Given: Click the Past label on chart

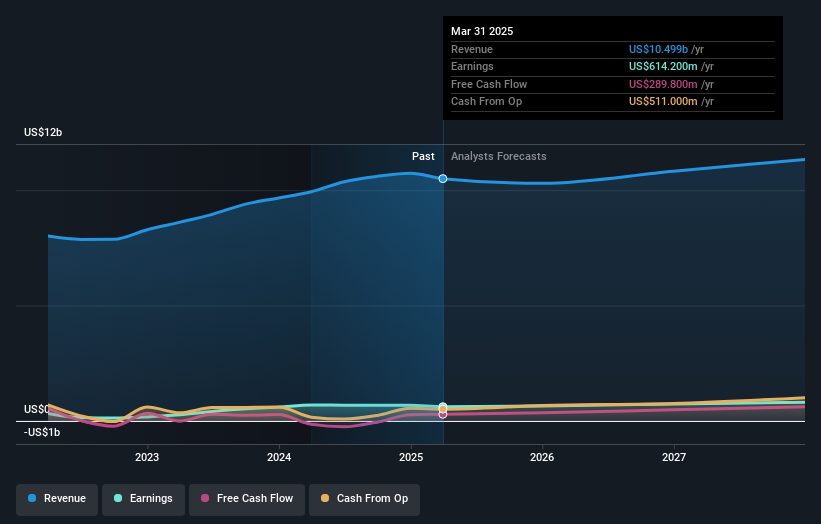Looking at the screenshot, I should 423,157.
